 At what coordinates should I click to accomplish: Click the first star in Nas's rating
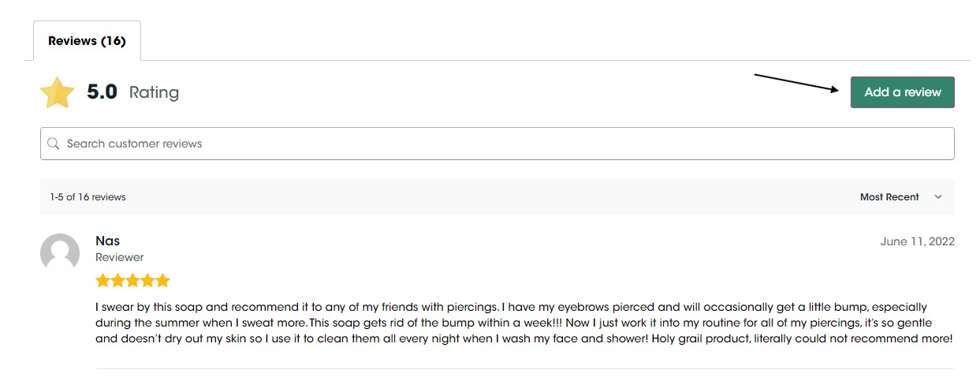tap(102, 281)
